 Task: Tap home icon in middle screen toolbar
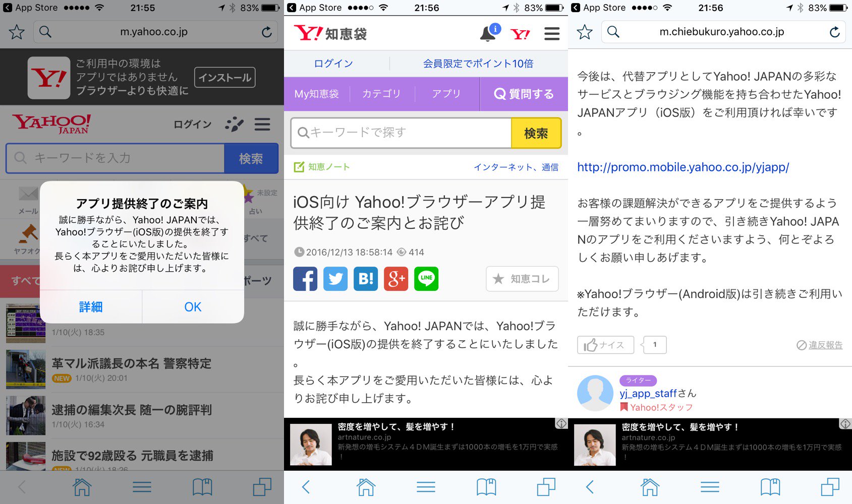pyautogui.click(x=366, y=487)
